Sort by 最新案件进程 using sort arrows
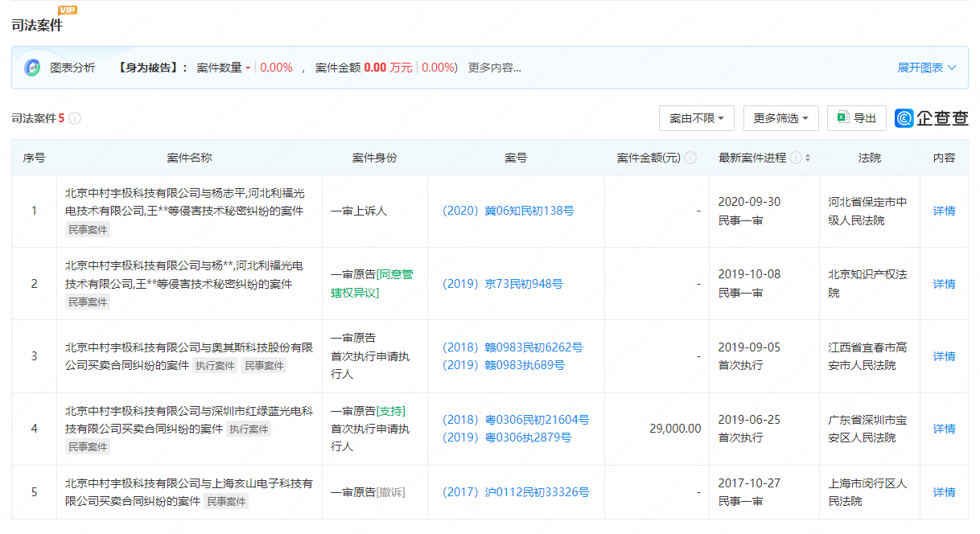980x534 pixels. tap(808, 158)
